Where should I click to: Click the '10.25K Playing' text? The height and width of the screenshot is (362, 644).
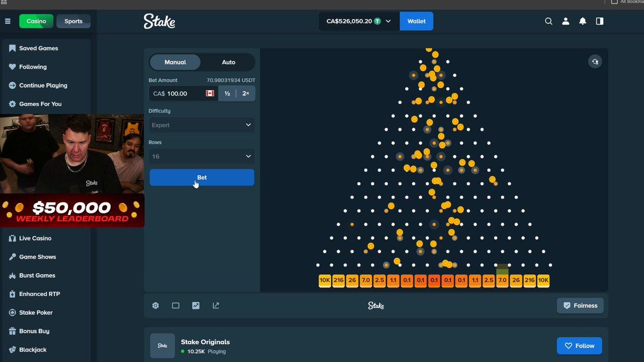pyautogui.click(x=207, y=352)
